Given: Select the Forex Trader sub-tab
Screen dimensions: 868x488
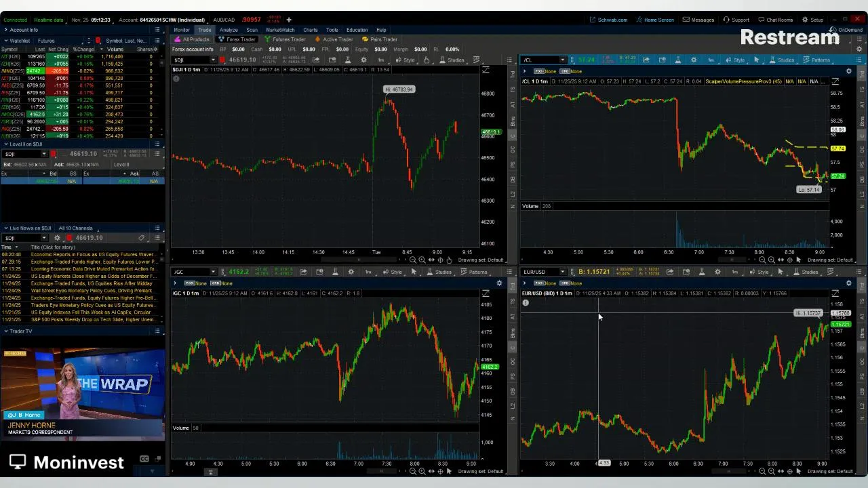Looking at the screenshot, I should 237,39.
